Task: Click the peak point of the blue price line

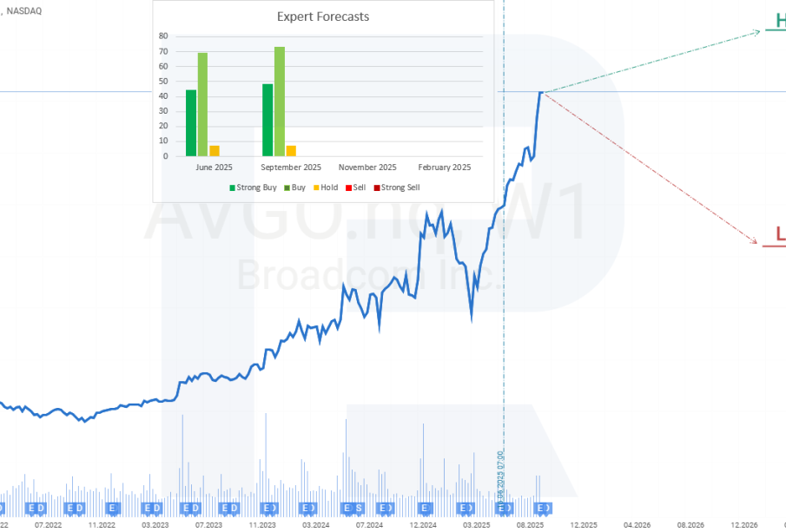Action: 541,92
